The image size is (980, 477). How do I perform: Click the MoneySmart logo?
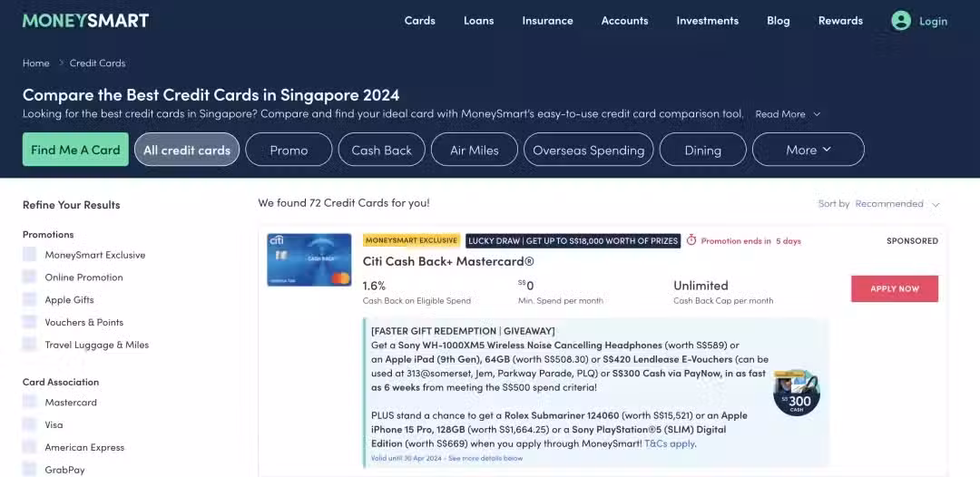[85, 21]
